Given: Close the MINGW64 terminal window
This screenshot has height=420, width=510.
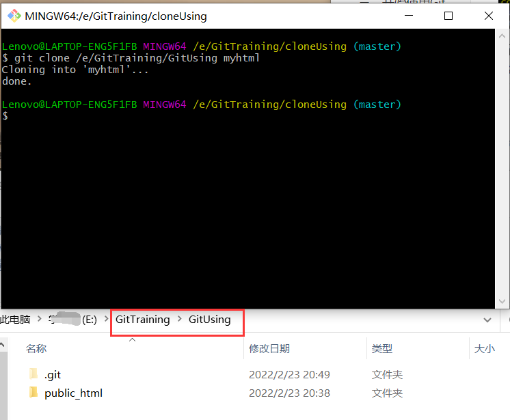Looking at the screenshot, I should (x=489, y=16).
